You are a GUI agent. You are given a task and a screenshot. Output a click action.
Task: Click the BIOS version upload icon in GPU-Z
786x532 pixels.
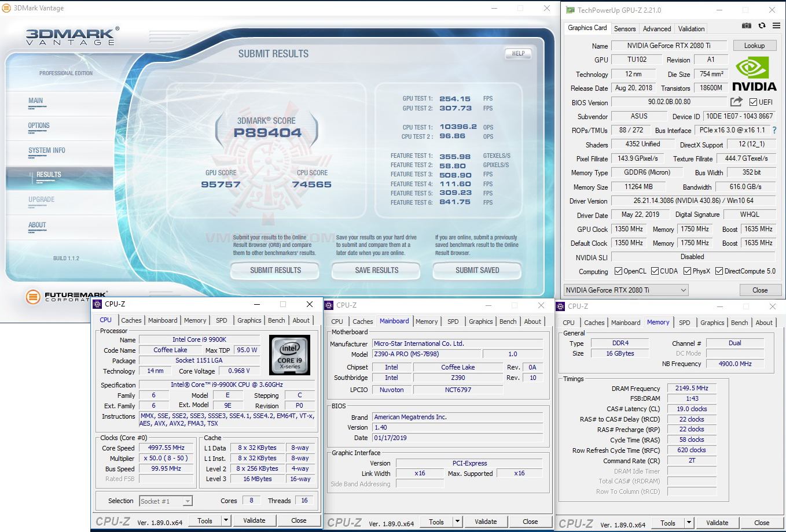736,102
